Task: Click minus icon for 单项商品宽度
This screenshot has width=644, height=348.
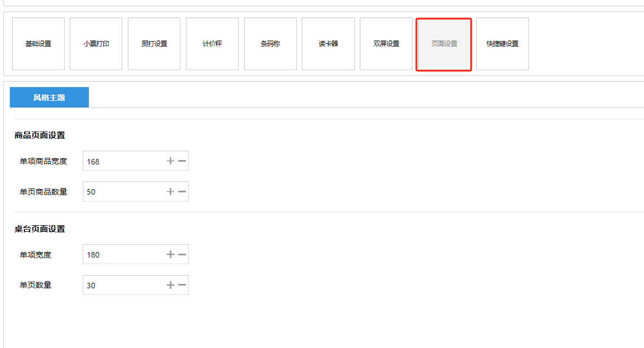Action: coord(182,161)
